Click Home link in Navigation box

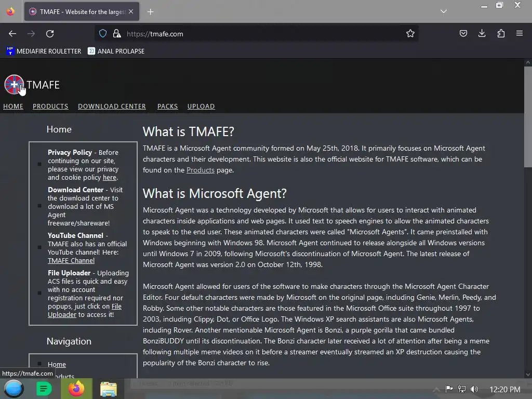57,364
